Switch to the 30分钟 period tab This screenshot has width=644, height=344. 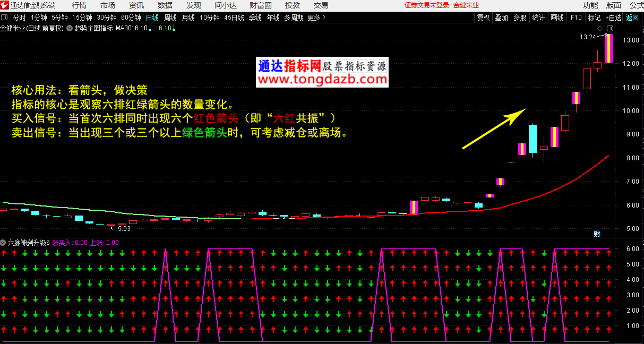(107, 18)
